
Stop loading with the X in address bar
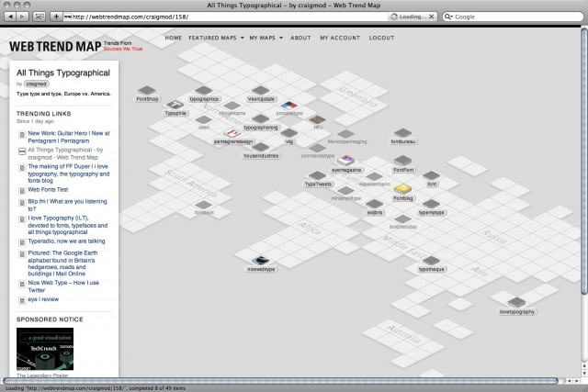[431, 17]
